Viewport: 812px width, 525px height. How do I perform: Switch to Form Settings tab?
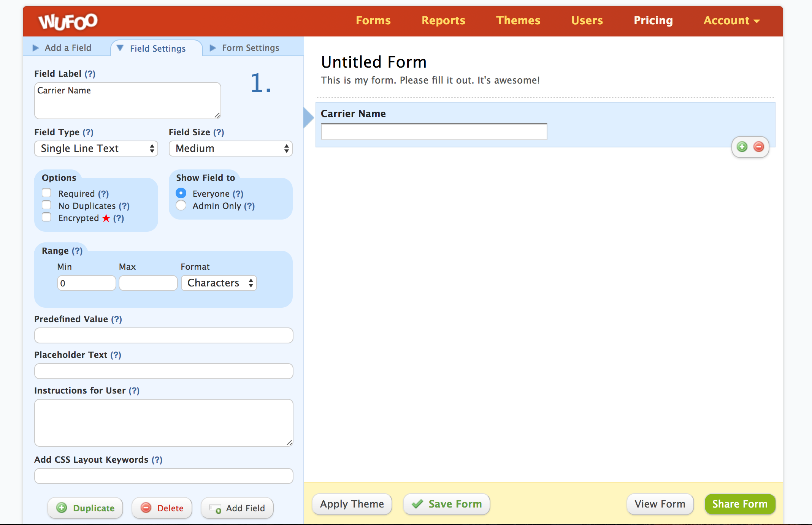[x=244, y=48]
